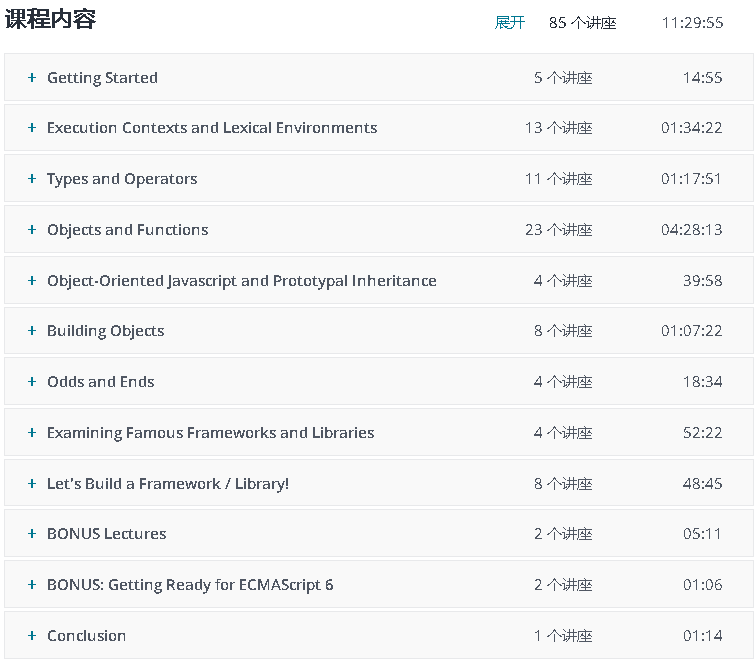Open the Getting Started section title
Screen dimensions: 756x665
(102, 78)
